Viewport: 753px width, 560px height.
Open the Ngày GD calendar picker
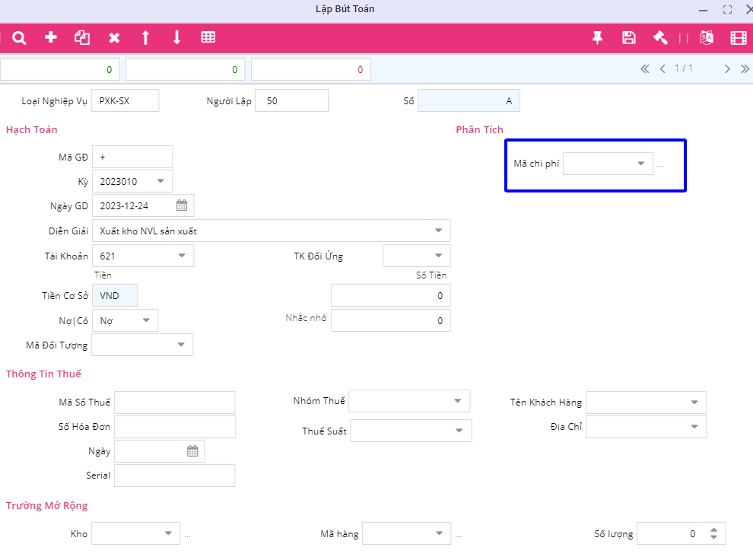pos(182,205)
